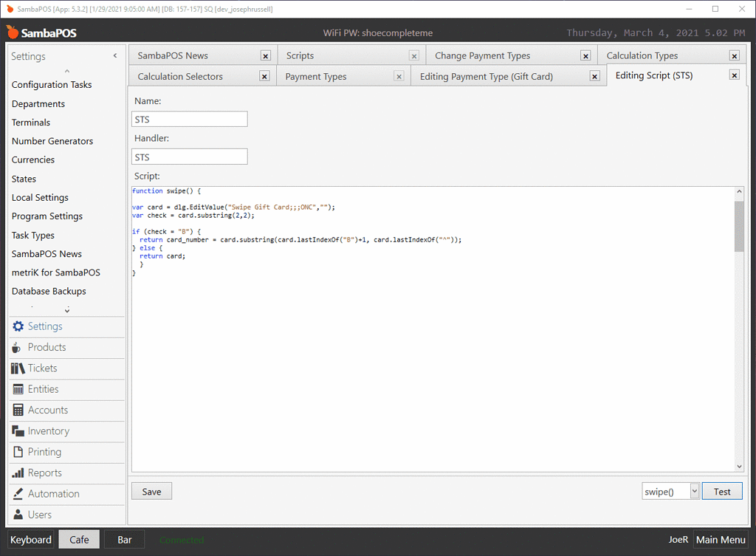Click the Entities module icon
The image size is (756, 556).
[18, 389]
